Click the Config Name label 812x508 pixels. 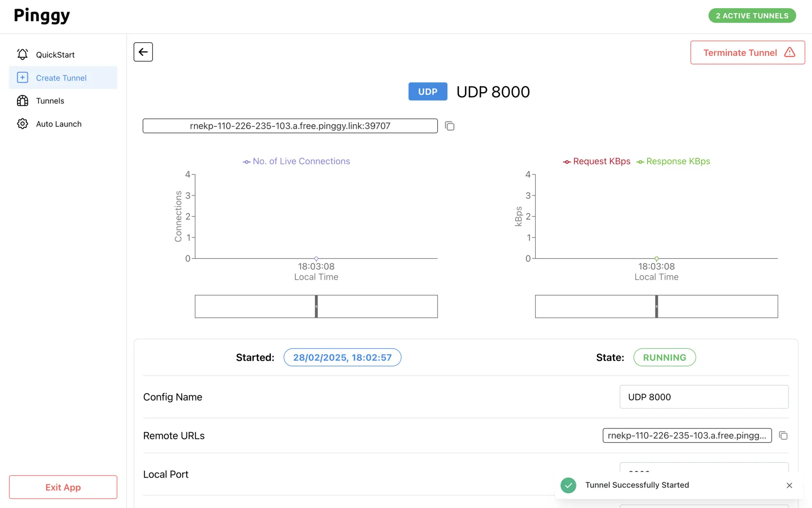pos(173,397)
